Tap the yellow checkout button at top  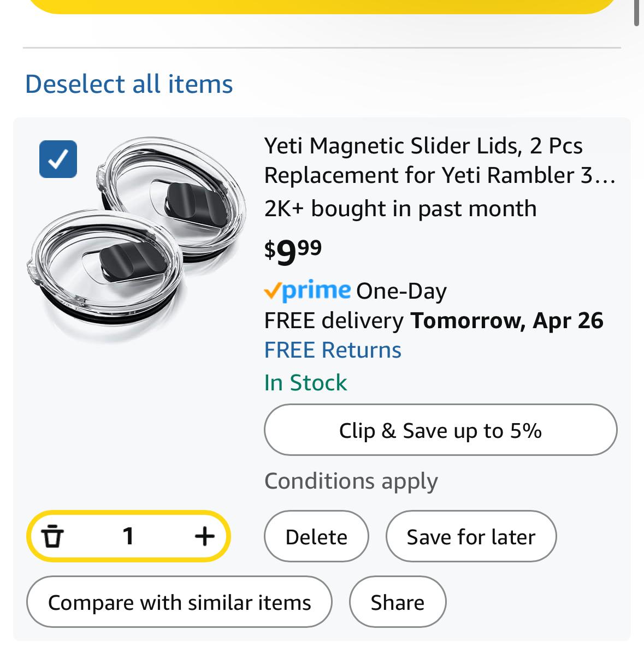tap(322, 6)
